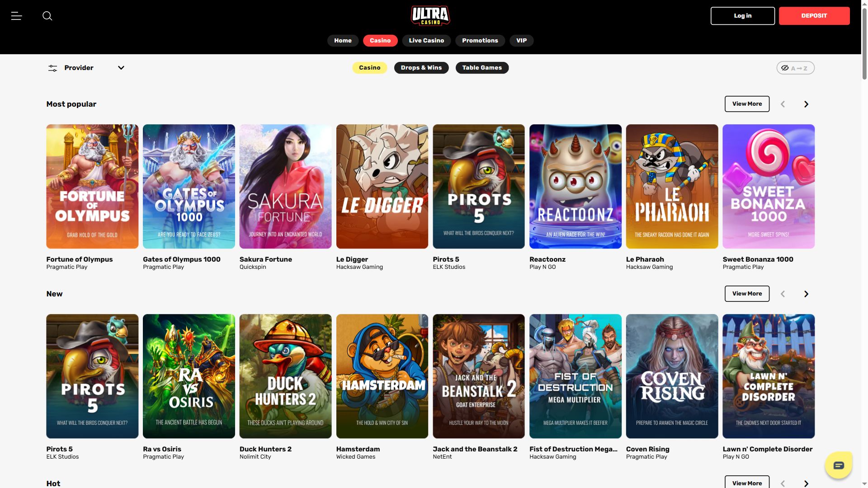Select the yellow Casino category pill
Viewport: 868px width, 488px height.
pyautogui.click(x=370, y=68)
